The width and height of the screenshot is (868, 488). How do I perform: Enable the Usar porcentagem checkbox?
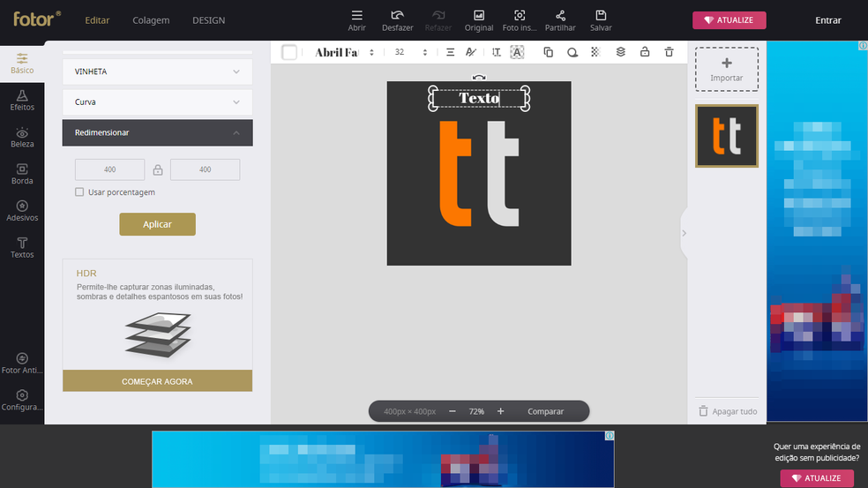point(79,192)
